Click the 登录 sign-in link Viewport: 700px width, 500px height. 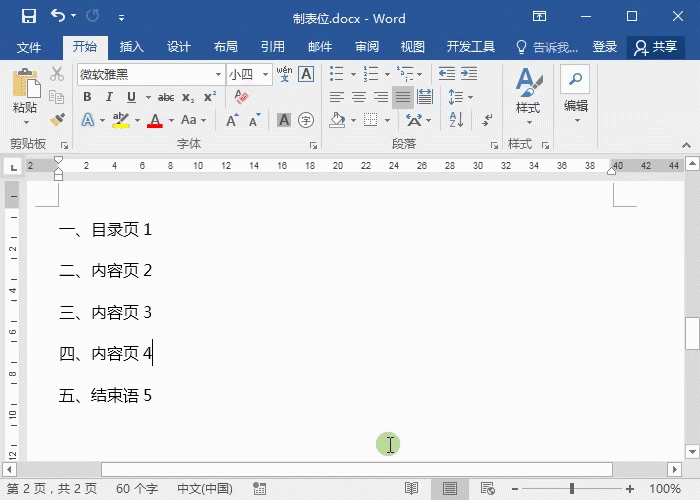point(604,47)
